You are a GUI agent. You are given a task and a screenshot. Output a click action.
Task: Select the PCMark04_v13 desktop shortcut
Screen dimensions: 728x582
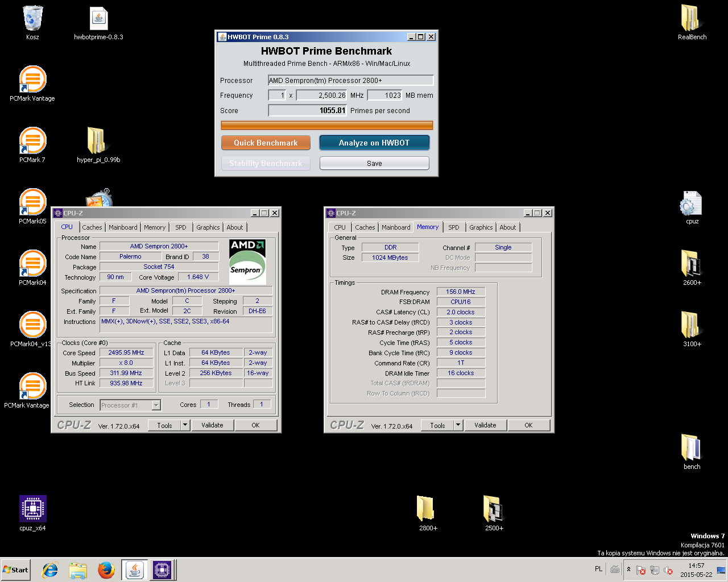point(32,325)
